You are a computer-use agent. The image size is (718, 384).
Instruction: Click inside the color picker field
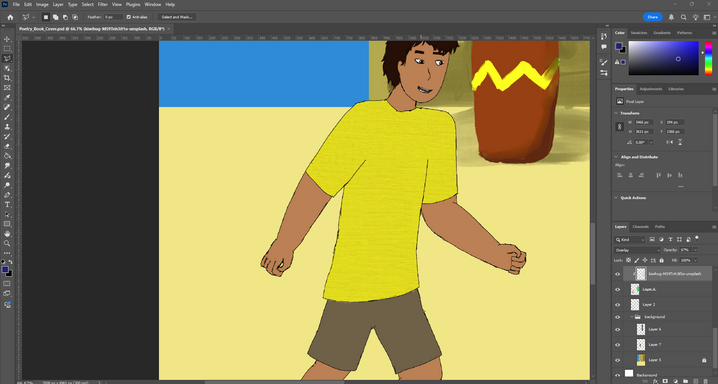(x=664, y=58)
